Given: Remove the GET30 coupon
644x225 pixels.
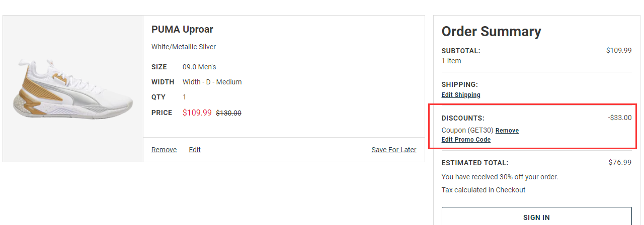Looking at the screenshot, I should (x=507, y=131).
